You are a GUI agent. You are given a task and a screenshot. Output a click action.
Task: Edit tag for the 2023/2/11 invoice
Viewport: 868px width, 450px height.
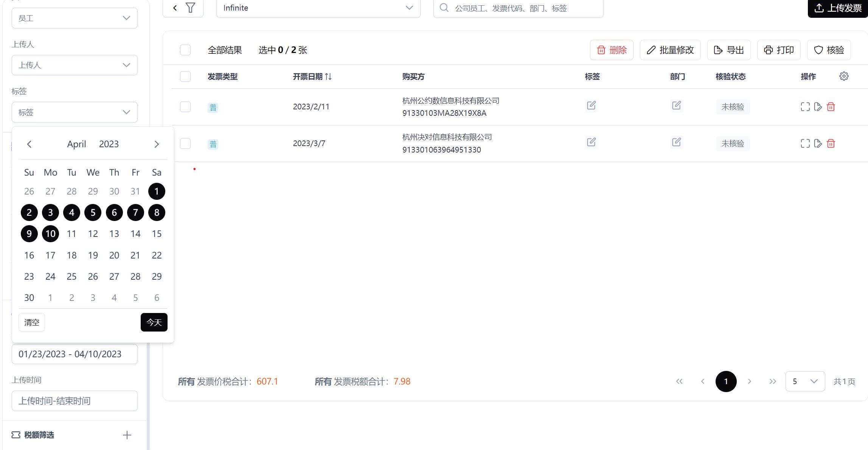click(x=592, y=105)
